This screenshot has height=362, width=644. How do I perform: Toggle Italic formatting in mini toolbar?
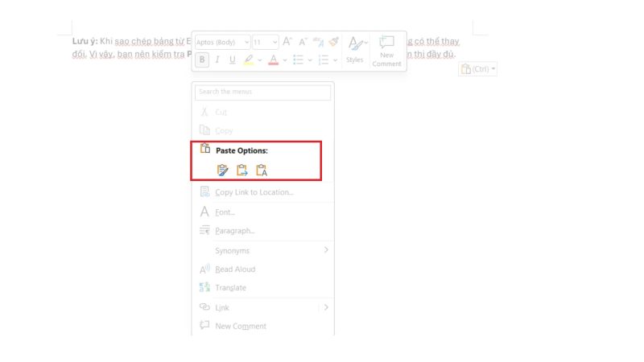[x=217, y=60]
